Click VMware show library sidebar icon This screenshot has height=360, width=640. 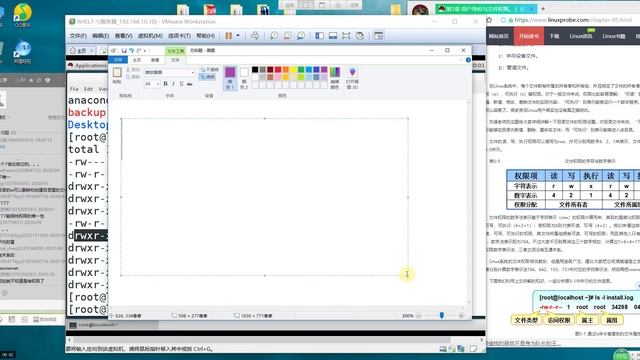click(x=320, y=36)
